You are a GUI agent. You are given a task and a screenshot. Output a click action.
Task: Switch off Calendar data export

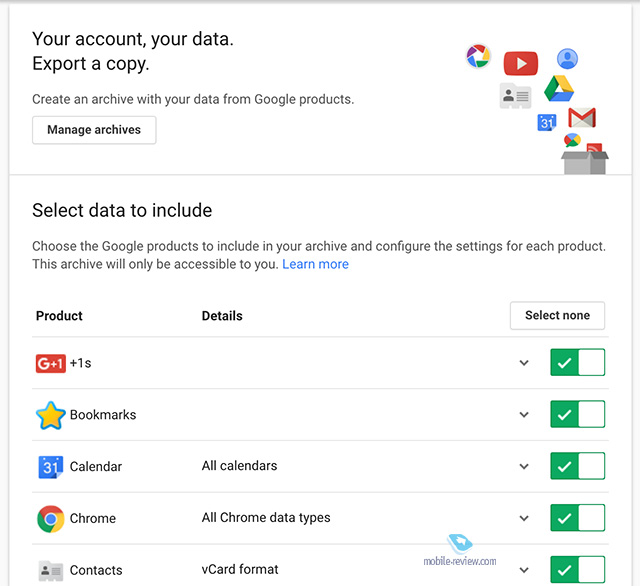[x=577, y=466]
